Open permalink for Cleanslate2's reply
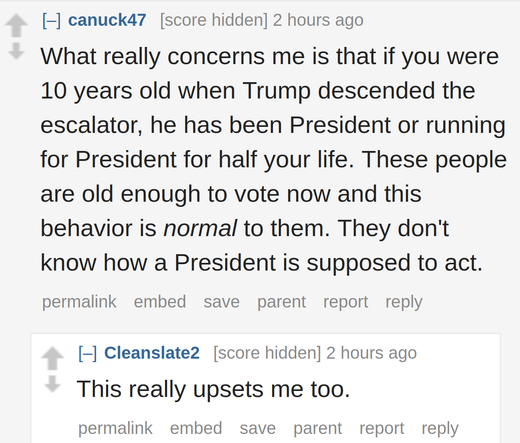The image size is (520, 443). (115, 428)
